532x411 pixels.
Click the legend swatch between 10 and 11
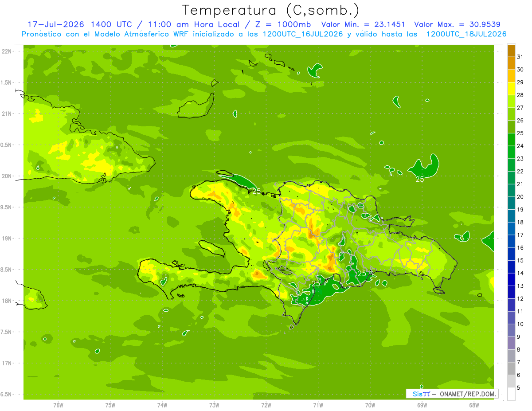[x=511, y=317]
